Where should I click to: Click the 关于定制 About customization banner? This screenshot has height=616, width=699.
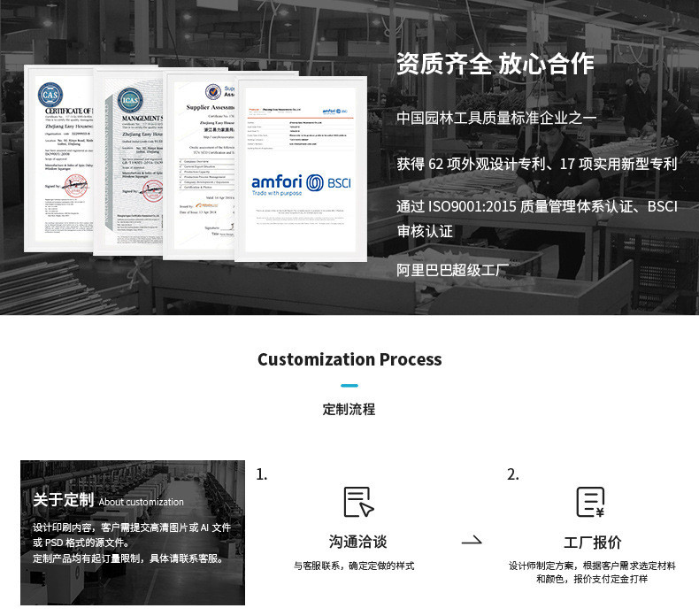(x=133, y=533)
